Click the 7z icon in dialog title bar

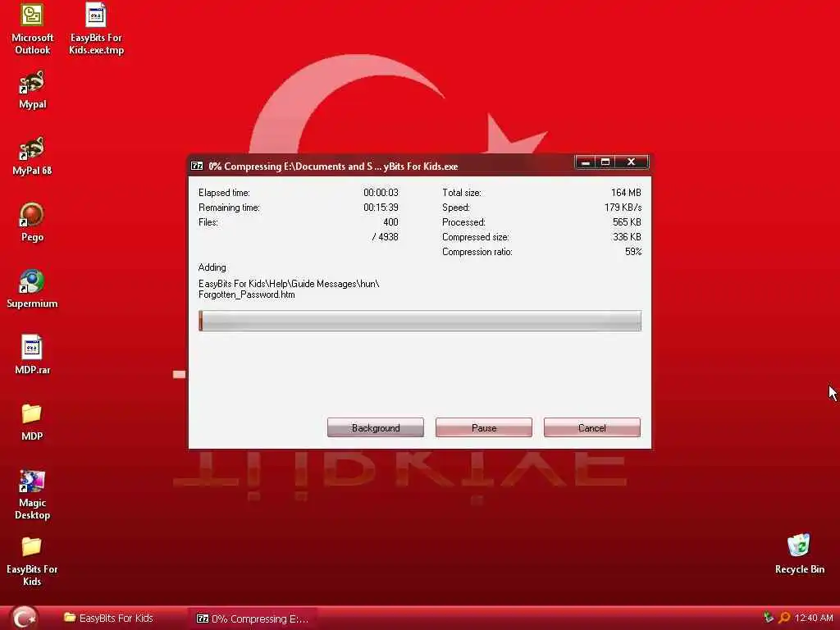pos(197,166)
